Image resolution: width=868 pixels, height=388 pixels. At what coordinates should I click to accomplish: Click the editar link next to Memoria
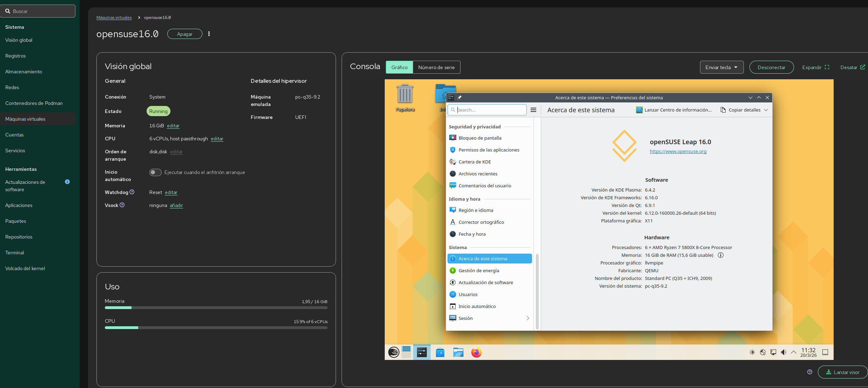coord(173,126)
